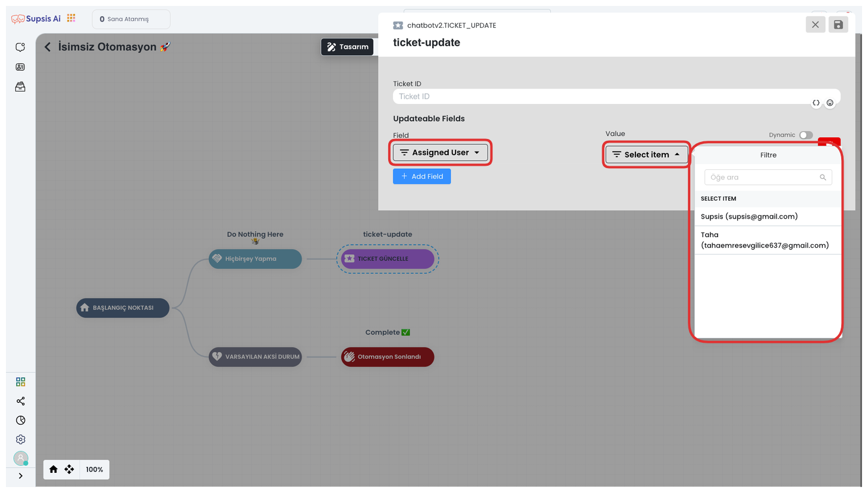Open the Select item value dropdown
The image size is (868, 493).
point(646,154)
